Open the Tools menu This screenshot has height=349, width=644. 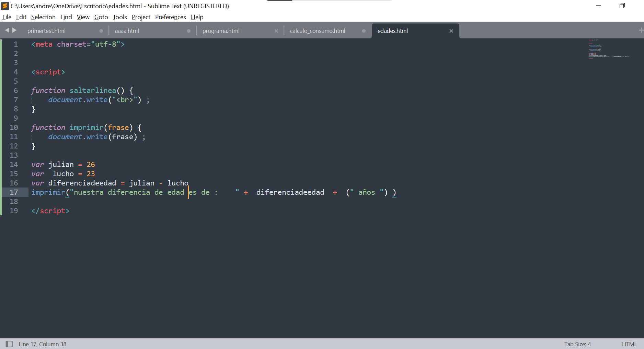point(120,17)
